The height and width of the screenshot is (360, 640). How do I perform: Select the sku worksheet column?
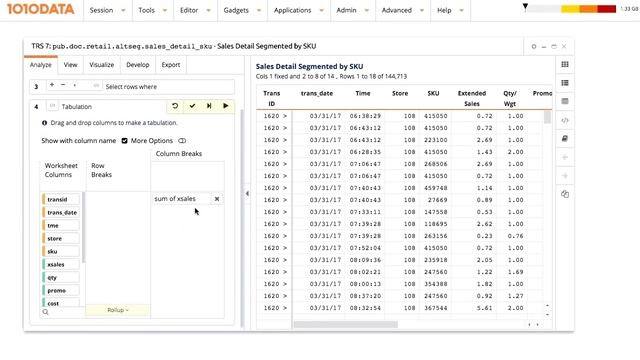(x=61, y=252)
